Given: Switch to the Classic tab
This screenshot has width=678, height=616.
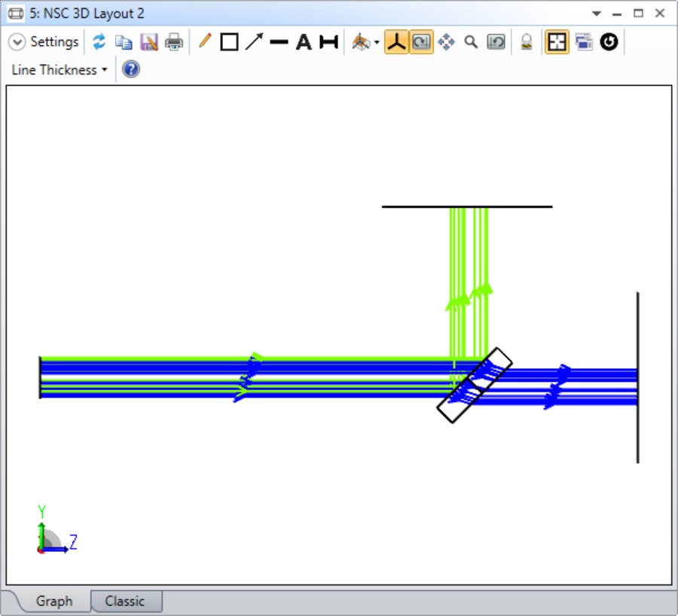Looking at the screenshot, I should [x=126, y=601].
